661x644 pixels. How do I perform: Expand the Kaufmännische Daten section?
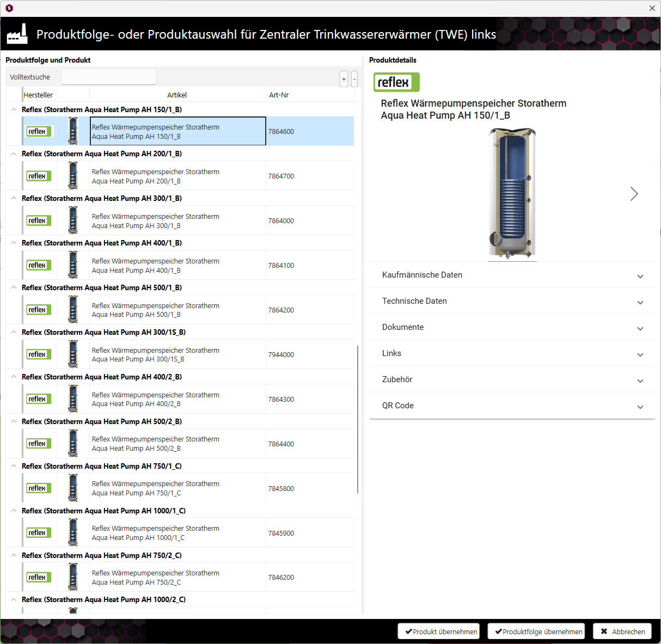tap(512, 275)
